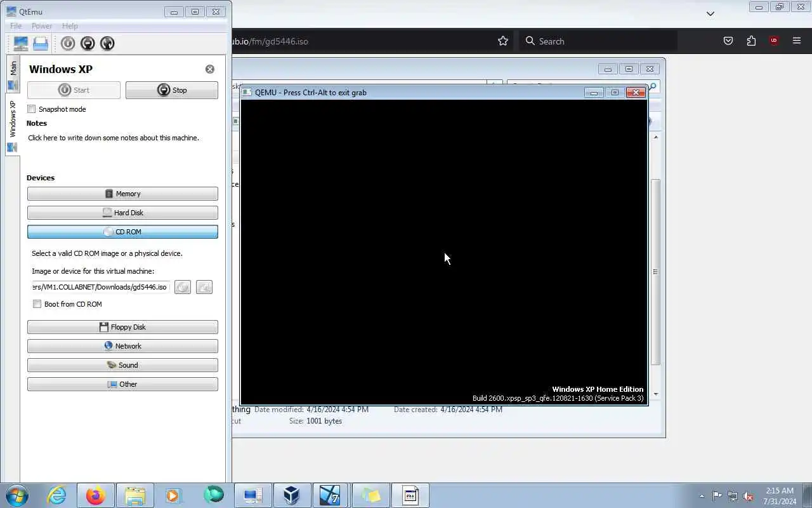The width and height of the screenshot is (812, 508).
Task: Click the restart icon in QtEmu toolbar
Action: pyautogui.click(x=107, y=43)
